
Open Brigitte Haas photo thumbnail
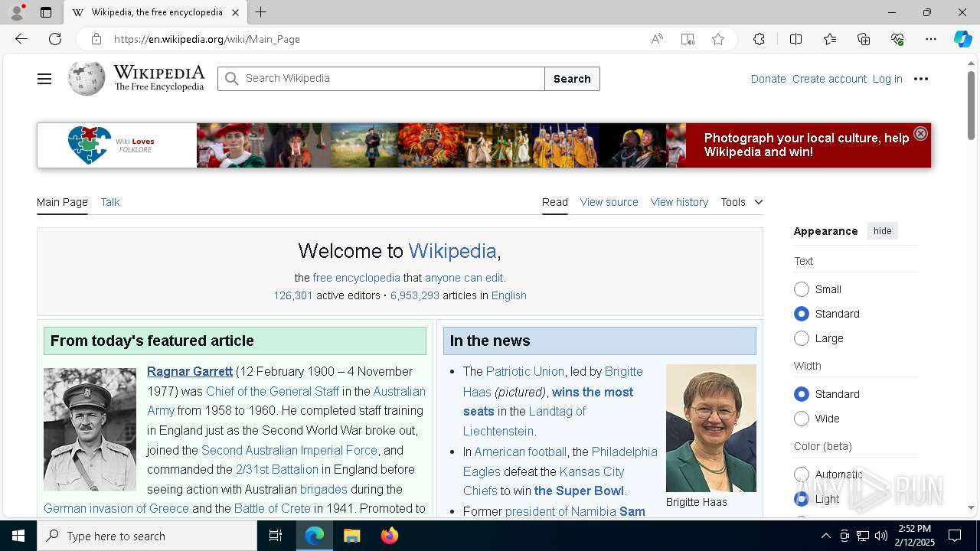(711, 428)
